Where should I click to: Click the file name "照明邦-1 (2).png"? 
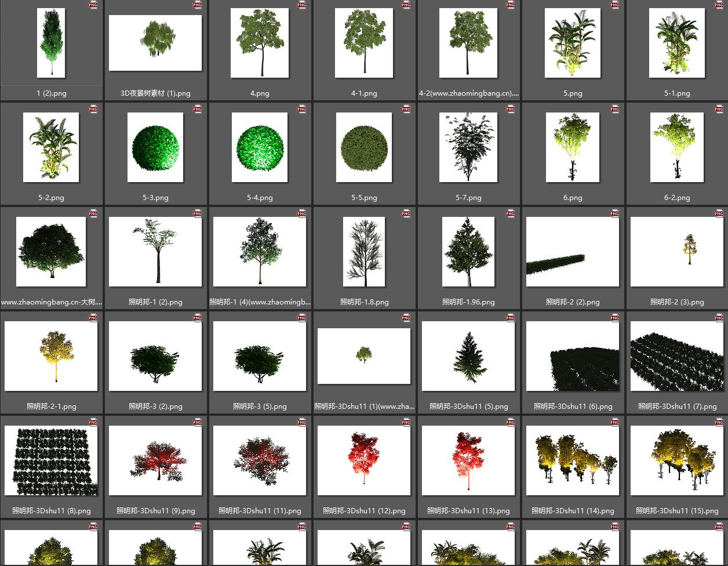coord(155,302)
